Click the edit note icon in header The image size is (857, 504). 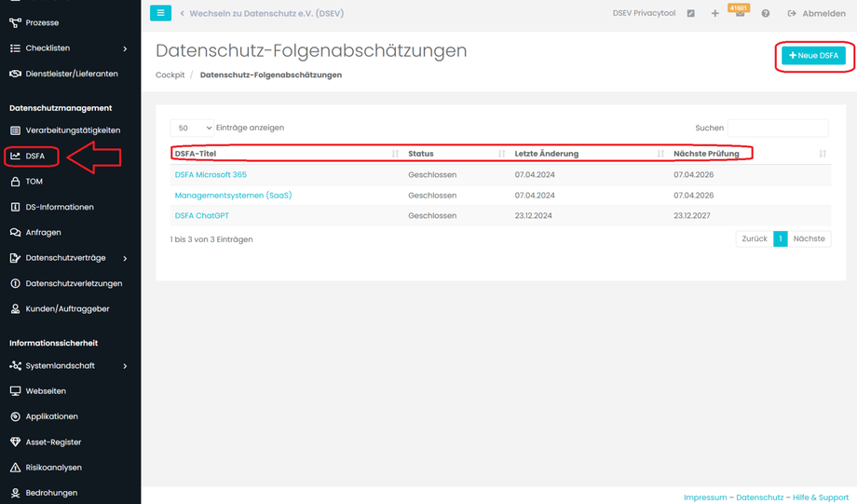tap(690, 14)
